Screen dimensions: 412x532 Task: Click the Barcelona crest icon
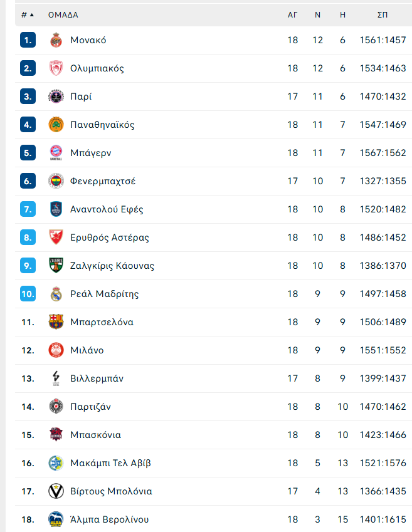click(56, 322)
